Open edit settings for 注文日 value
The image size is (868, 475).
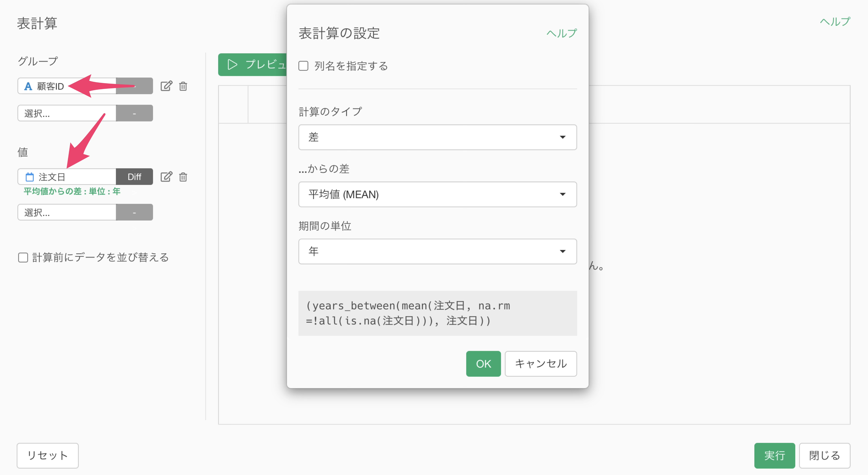pos(166,177)
